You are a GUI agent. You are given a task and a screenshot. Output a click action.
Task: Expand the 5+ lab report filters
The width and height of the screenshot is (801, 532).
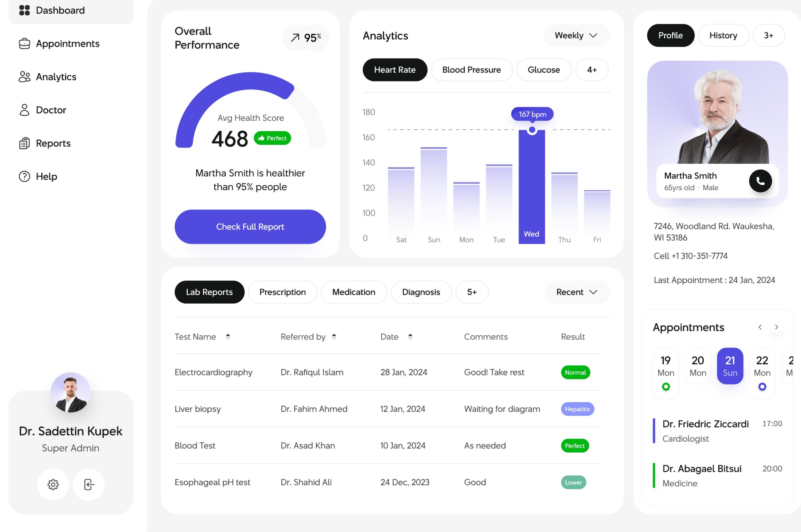[472, 292]
